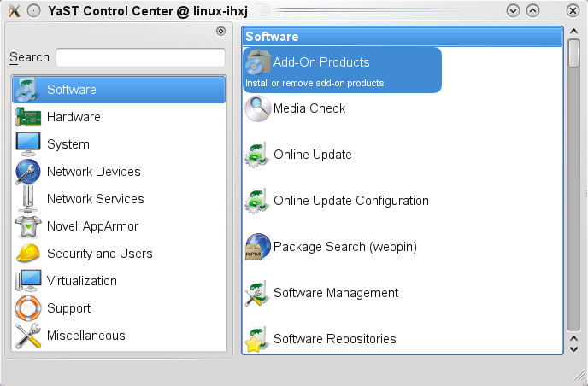
Task: Click the Software category disc icon
Action: [x=27, y=90]
